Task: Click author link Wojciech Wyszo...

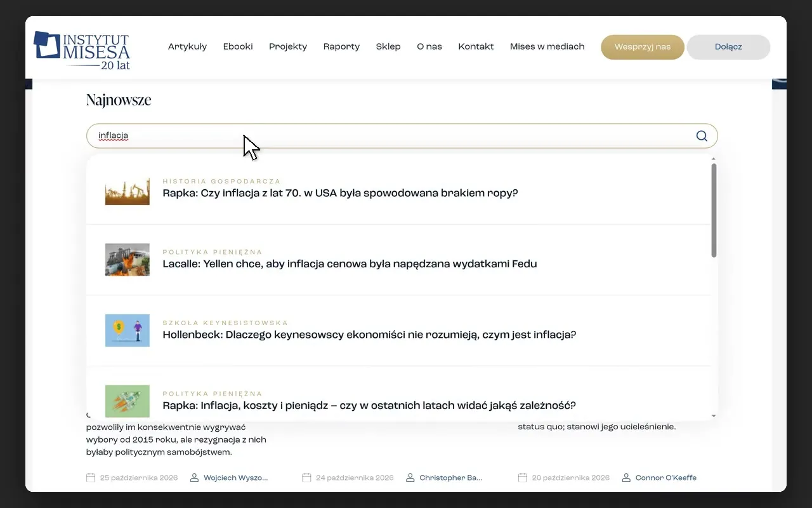Action: (x=236, y=478)
